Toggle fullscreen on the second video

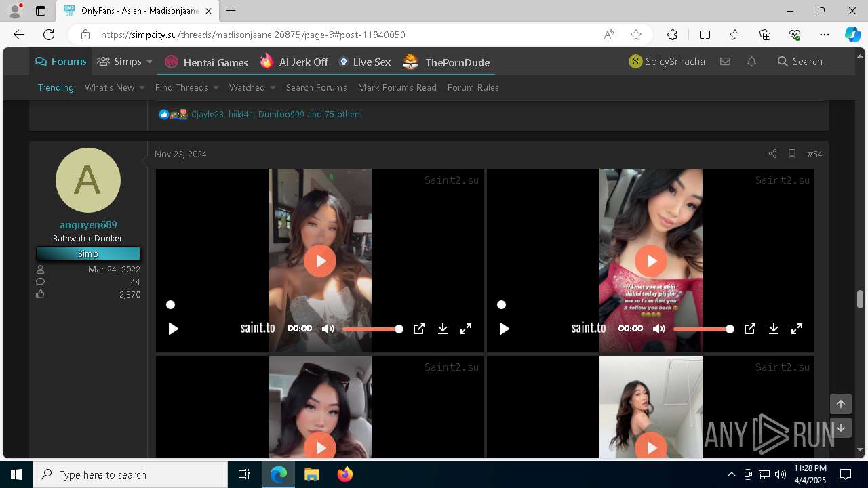pyautogui.click(x=797, y=329)
